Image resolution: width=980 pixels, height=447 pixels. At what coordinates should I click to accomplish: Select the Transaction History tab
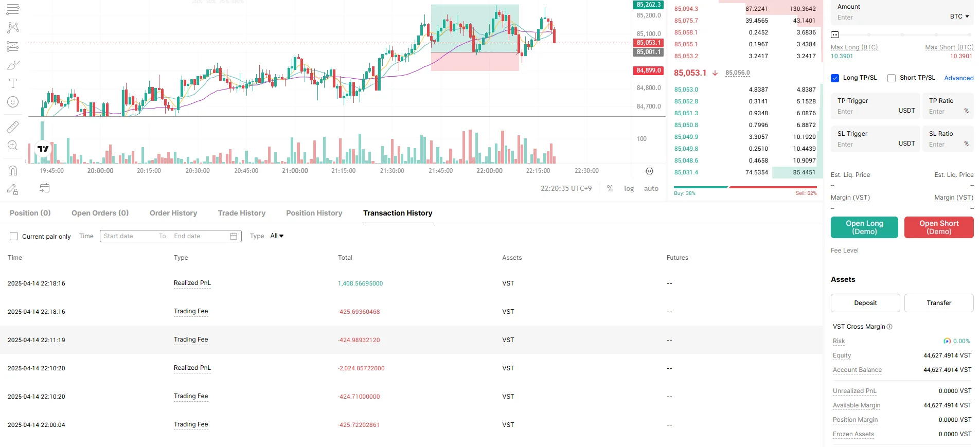point(398,213)
